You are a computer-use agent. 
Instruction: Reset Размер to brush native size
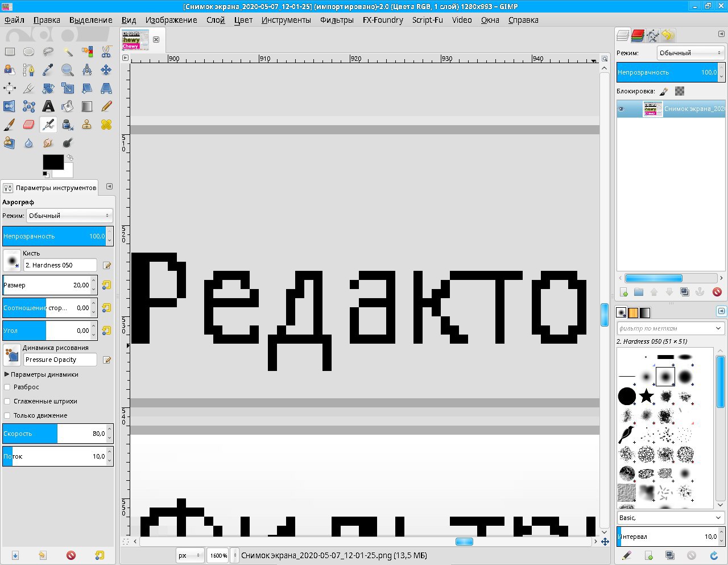(x=106, y=285)
